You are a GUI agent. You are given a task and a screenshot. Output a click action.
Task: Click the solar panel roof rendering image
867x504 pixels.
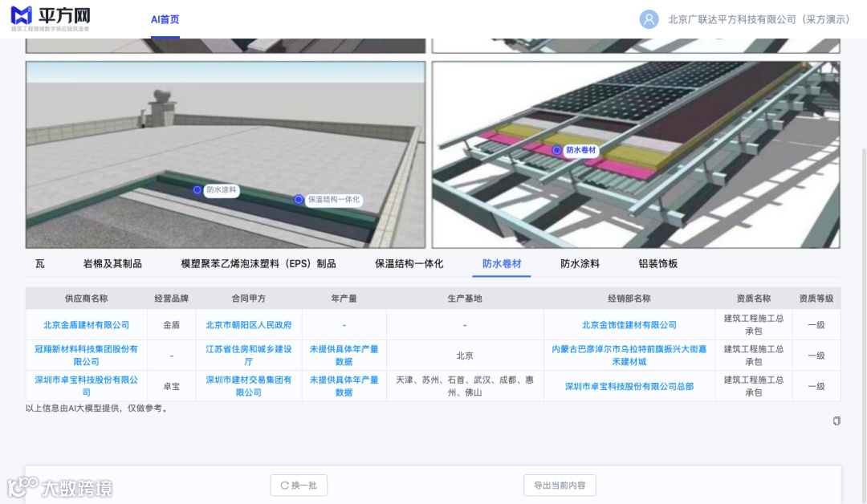636,155
